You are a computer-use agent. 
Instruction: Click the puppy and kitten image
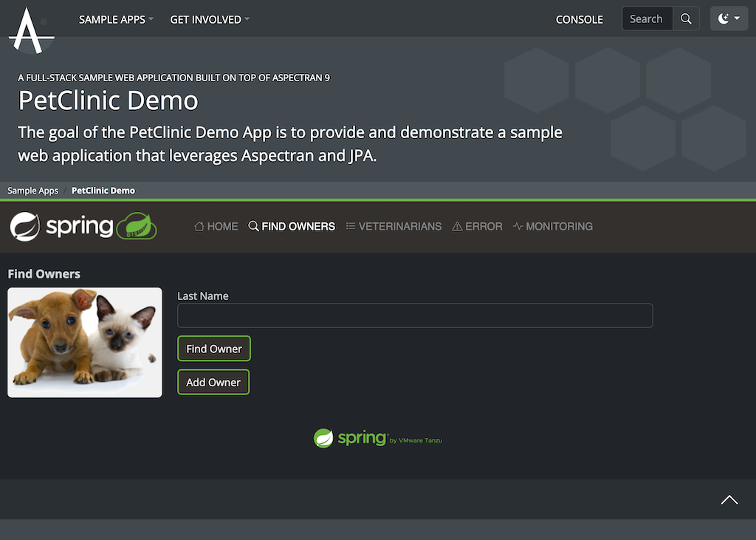click(x=85, y=343)
